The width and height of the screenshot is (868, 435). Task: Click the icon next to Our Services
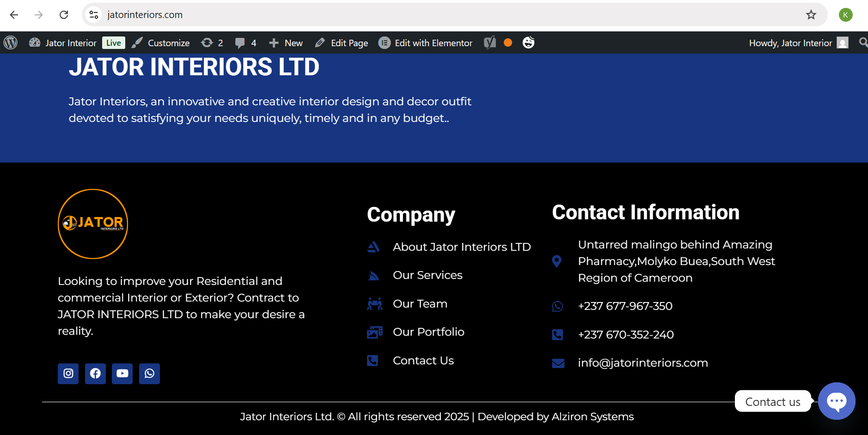[373, 276]
